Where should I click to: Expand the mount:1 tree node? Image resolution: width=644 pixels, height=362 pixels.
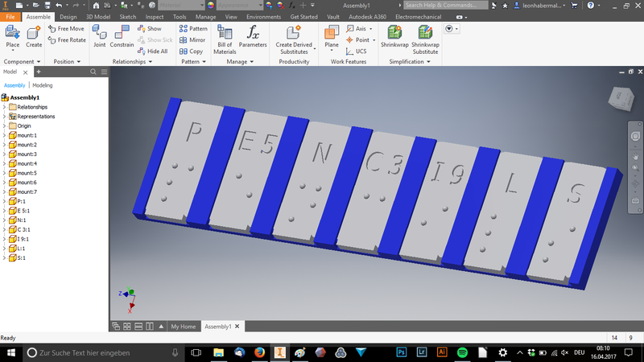pos(4,135)
